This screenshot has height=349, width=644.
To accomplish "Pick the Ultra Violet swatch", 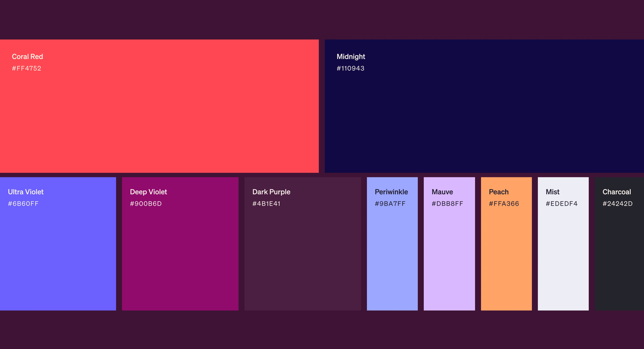I will click(58, 244).
